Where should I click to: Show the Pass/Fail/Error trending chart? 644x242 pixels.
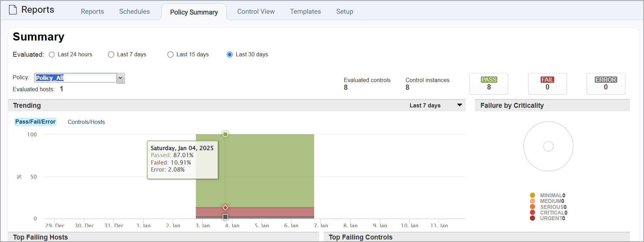[35, 122]
